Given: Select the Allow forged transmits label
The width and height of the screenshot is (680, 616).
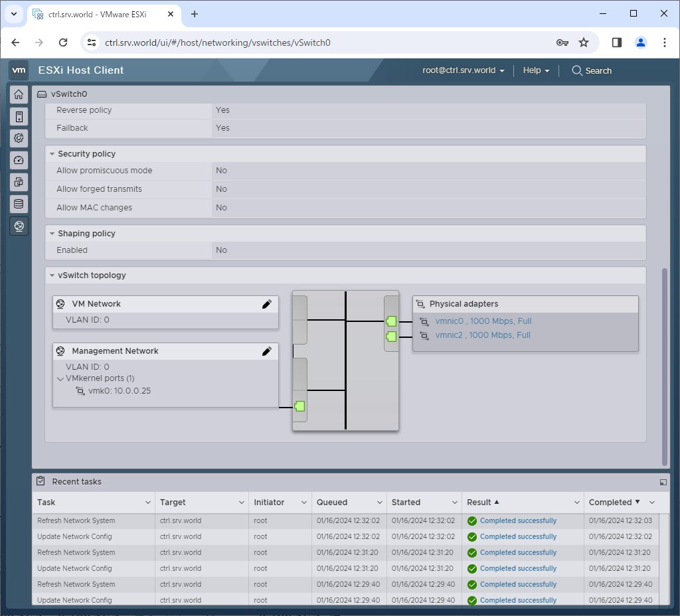Looking at the screenshot, I should [99, 189].
